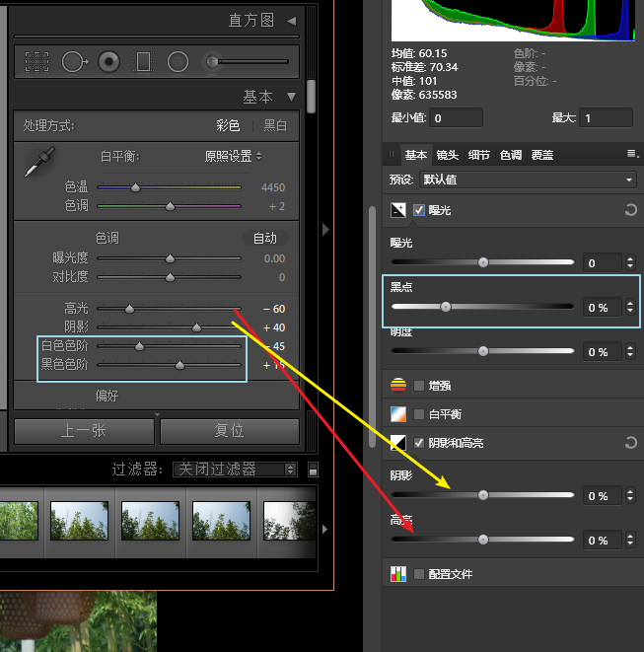Click the 黑点 slider handle
This screenshot has width=644, height=652.
tap(446, 307)
